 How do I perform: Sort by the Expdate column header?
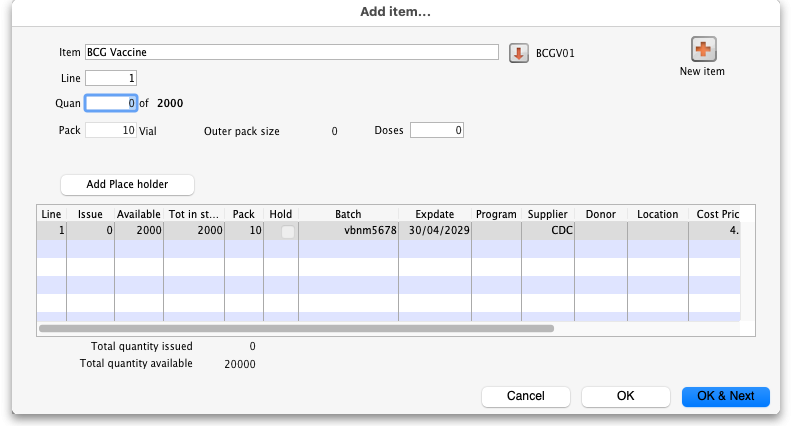435,214
